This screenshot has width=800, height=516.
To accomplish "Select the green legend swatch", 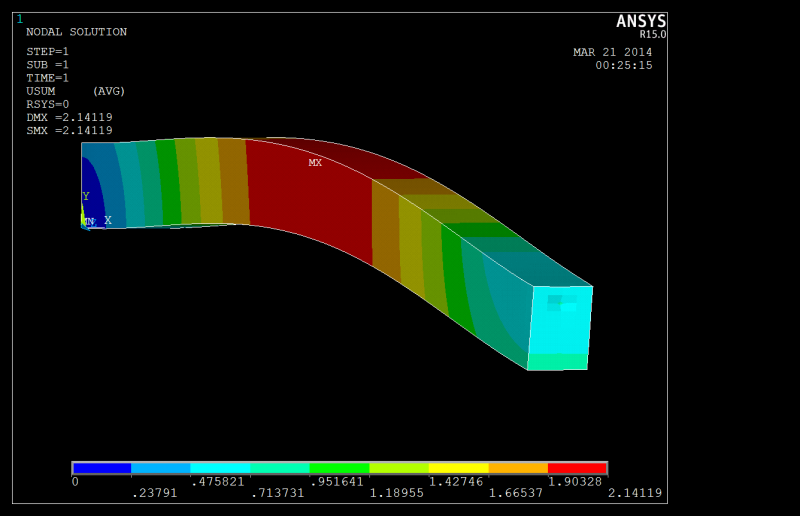I will (x=340, y=468).
